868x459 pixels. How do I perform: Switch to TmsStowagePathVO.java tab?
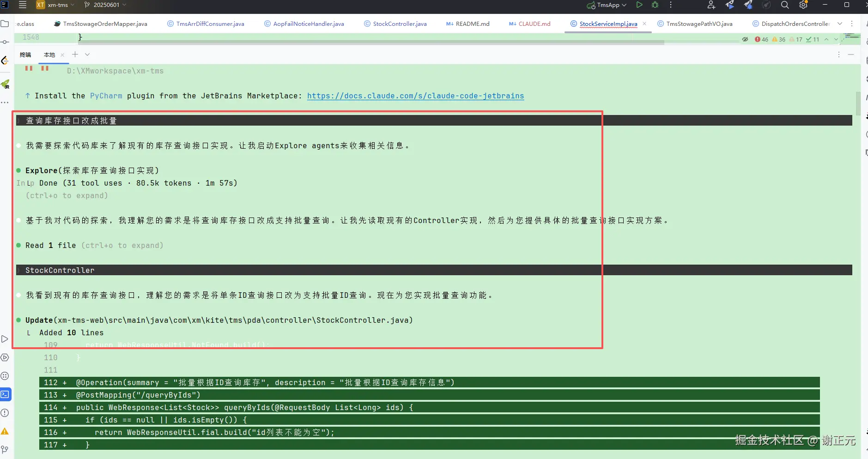(x=695, y=24)
